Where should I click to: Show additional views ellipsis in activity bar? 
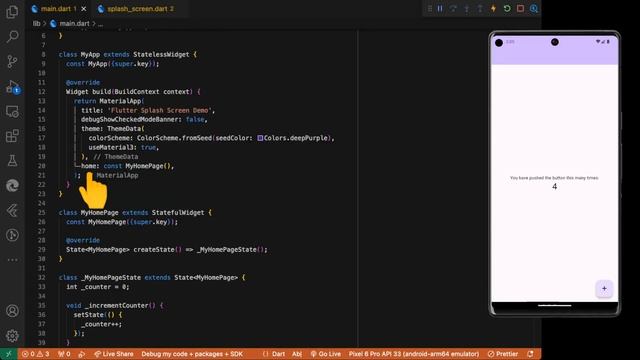(12, 260)
